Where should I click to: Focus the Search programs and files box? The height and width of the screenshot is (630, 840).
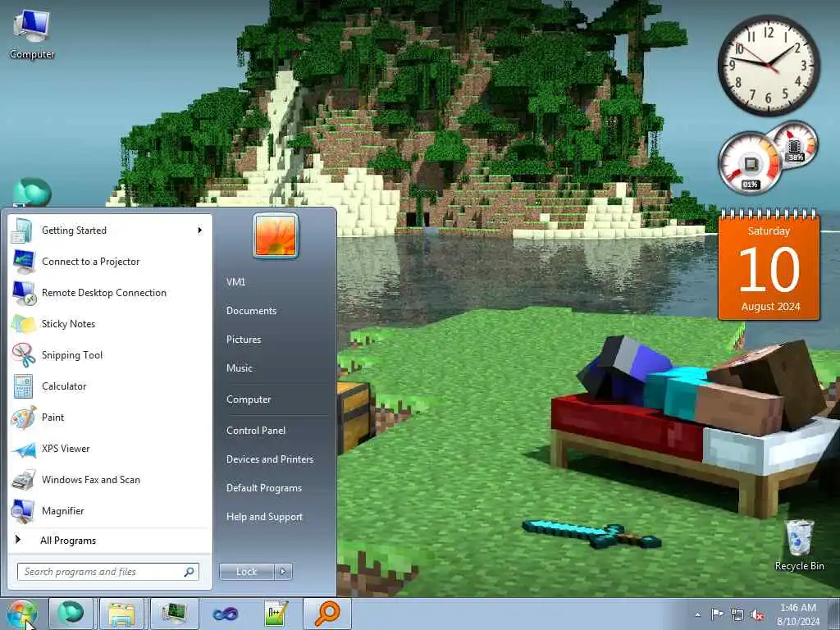coord(107,572)
